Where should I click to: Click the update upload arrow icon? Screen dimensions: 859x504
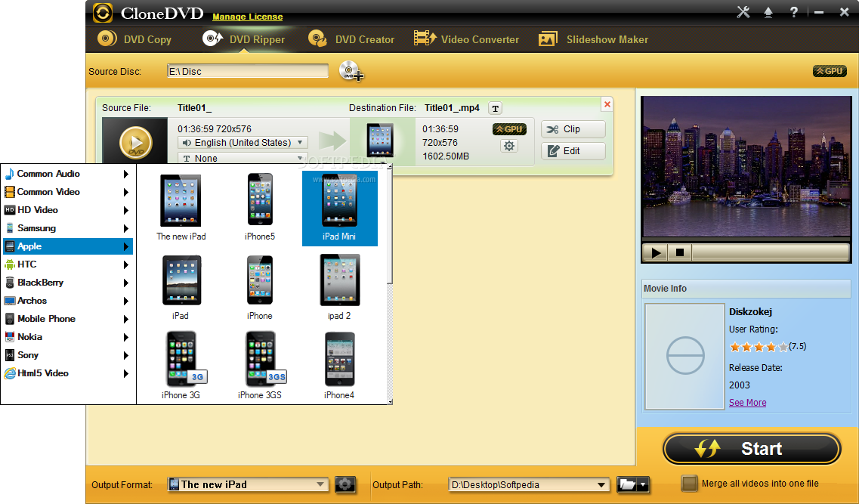768,13
